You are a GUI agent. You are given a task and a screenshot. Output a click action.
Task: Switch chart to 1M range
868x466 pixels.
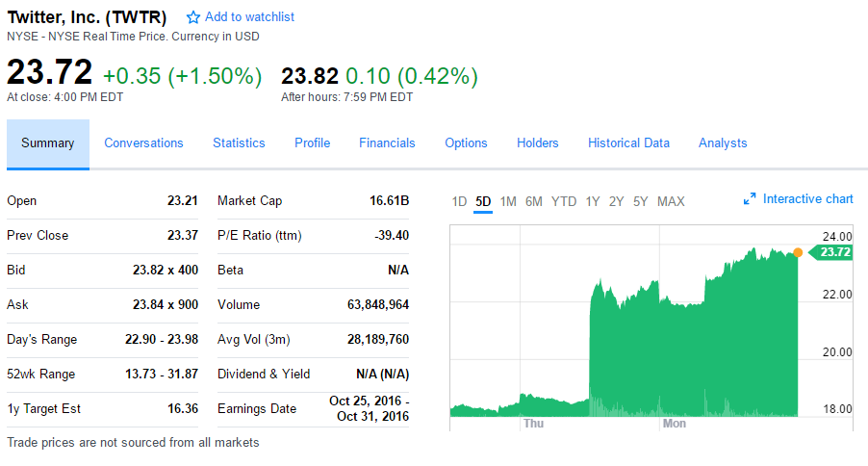(508, 201)
